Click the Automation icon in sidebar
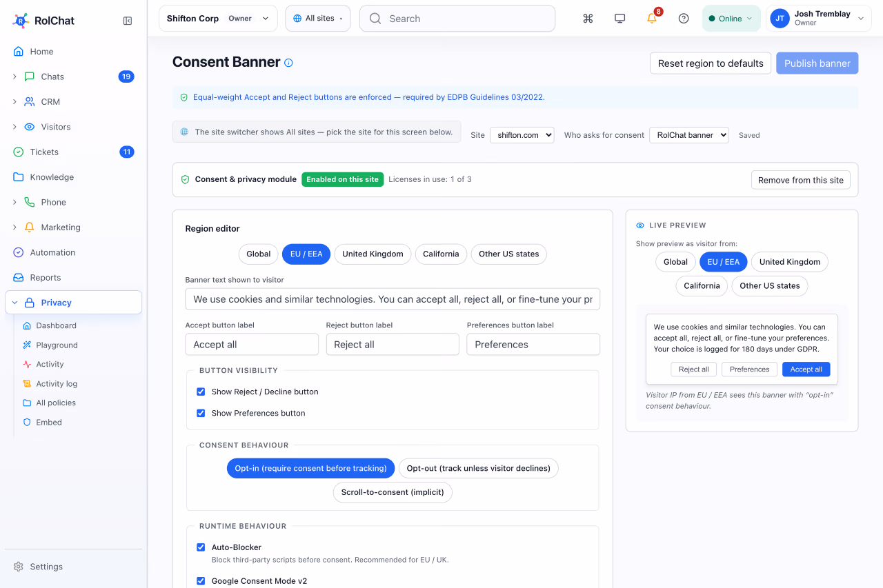883x588 pixels. (19, 252)
